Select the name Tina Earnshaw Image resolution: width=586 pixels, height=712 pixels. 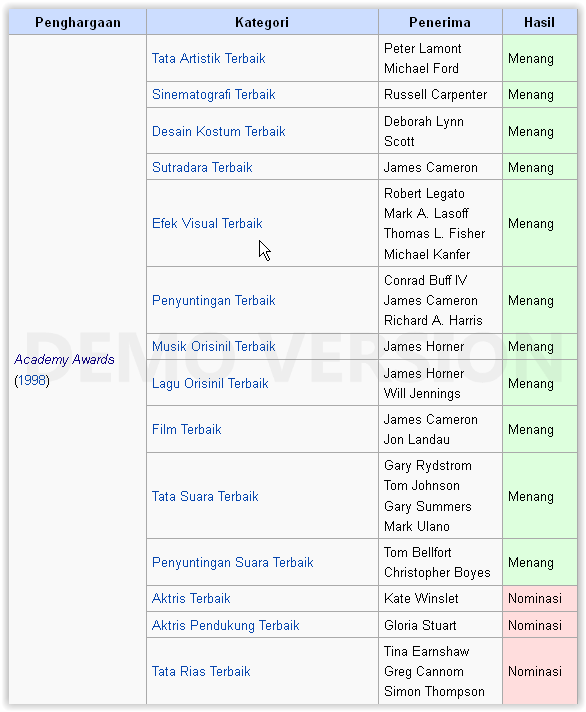point(427,652)
